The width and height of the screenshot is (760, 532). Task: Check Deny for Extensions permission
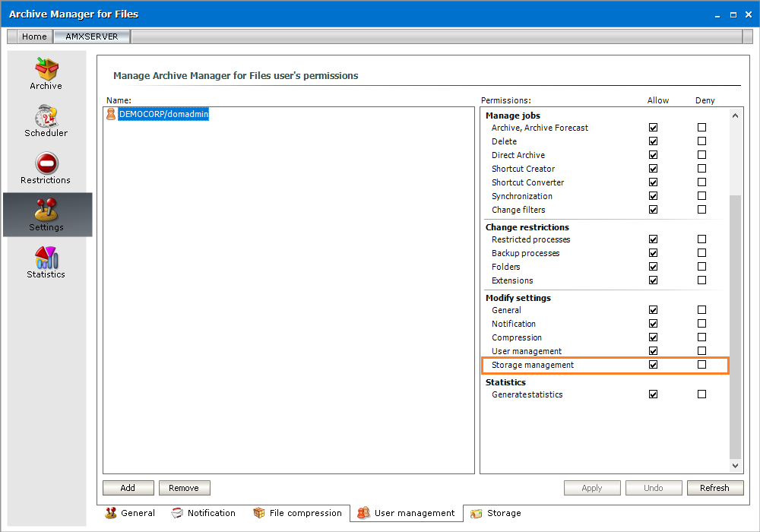coord(701,280)
